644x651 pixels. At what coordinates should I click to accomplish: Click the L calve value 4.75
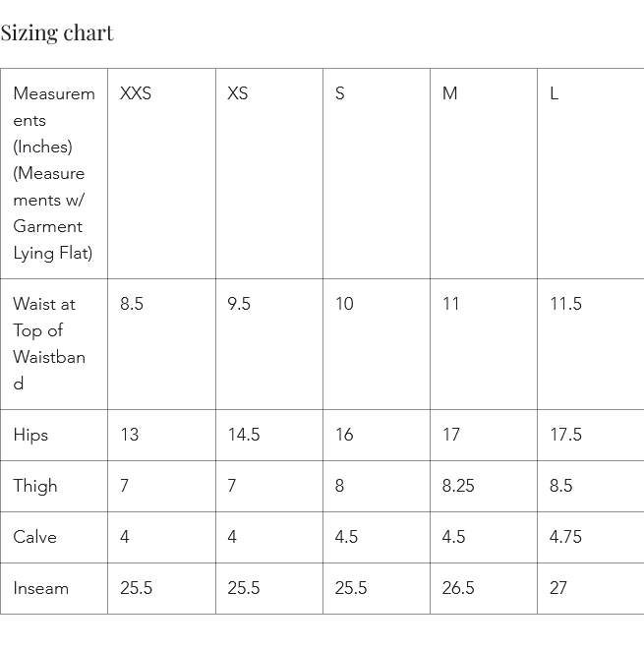565,537
